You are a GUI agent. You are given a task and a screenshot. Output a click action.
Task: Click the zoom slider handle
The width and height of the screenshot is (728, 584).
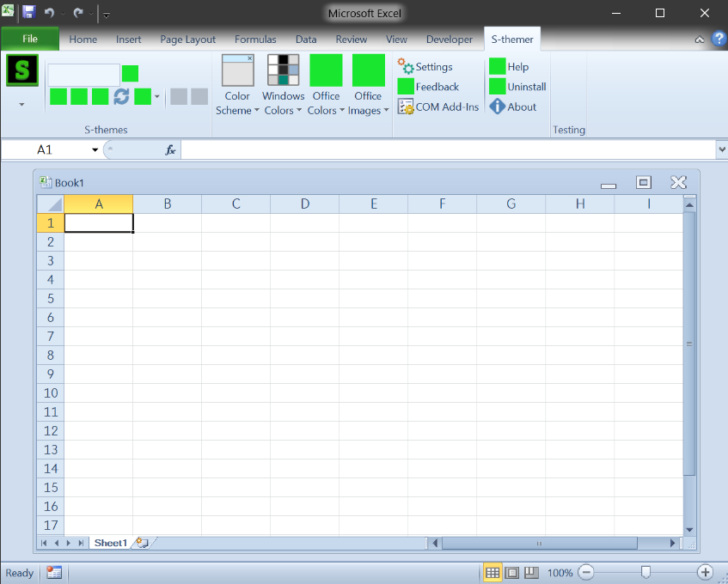(x=645, y=572)
